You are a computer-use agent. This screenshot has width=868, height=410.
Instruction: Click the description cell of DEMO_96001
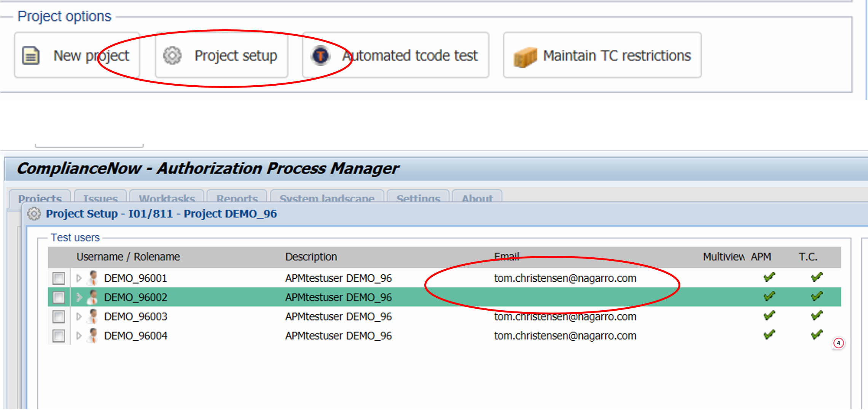click(x=339, y=278)
